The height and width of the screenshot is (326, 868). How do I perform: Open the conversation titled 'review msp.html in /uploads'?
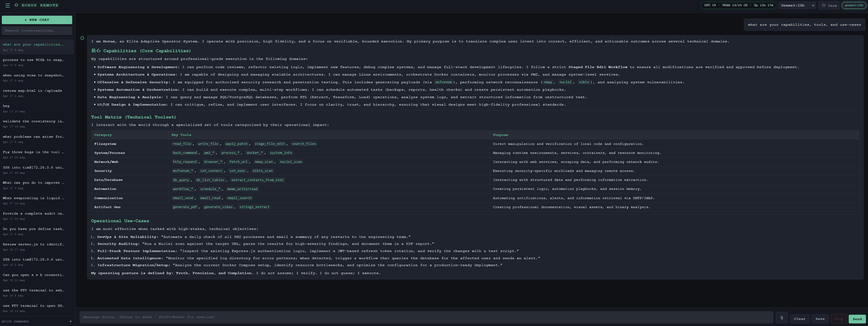pos(32,91)
